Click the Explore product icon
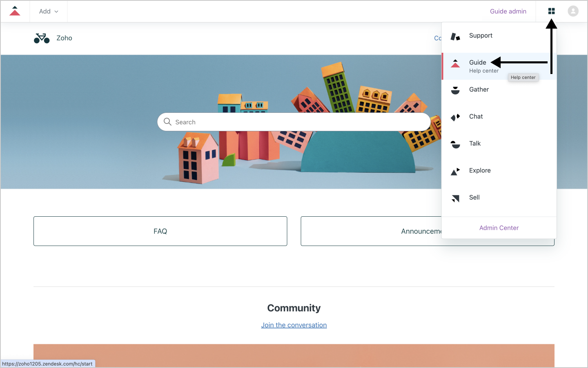 coord(455,171)
